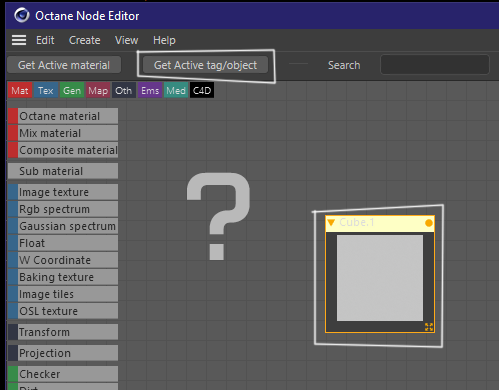Click Get Active material button
This screenshot has height=390, width=499.
[x=64, y=65]
